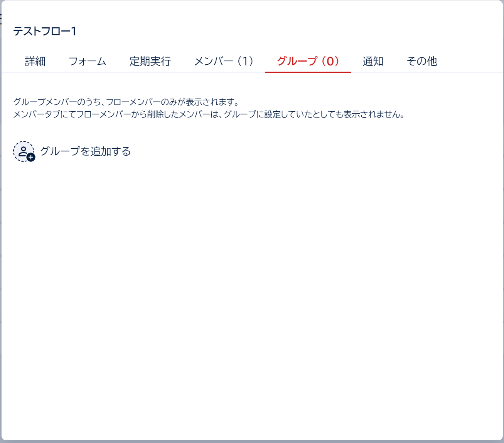Screen dimensions: 504x443
Task: Click the グループを追加する link
Action: (x=85, y=151)
